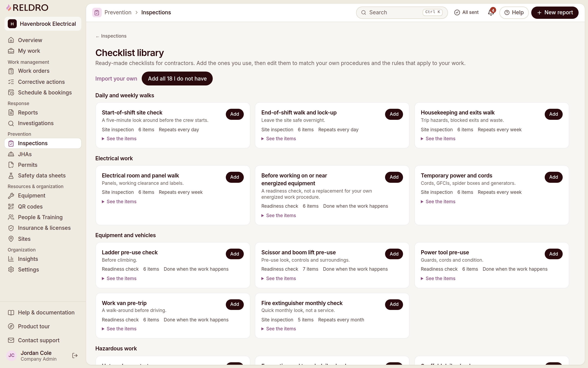The width and height of the screenshot is (588, 368).
Task: Expand items for Work van pre-trip
Action: (119, 329)
